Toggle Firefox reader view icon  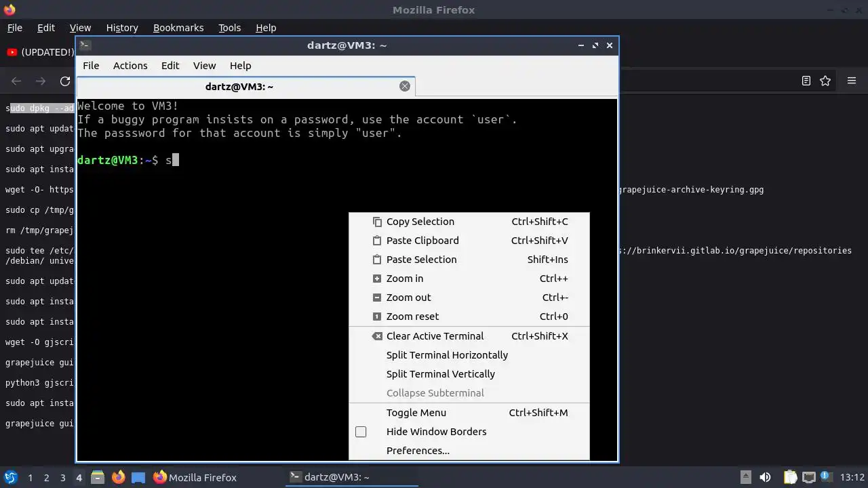pos(806,81)
